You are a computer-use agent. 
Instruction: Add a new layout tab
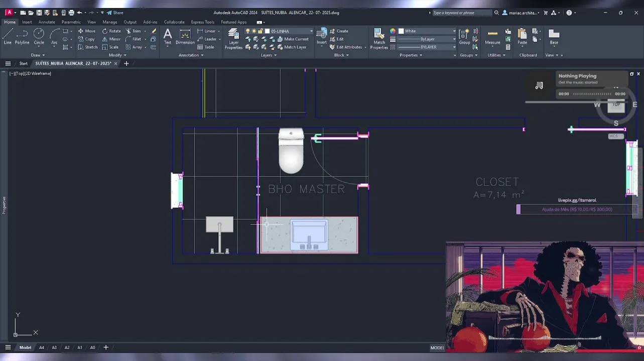click(106, 347)
